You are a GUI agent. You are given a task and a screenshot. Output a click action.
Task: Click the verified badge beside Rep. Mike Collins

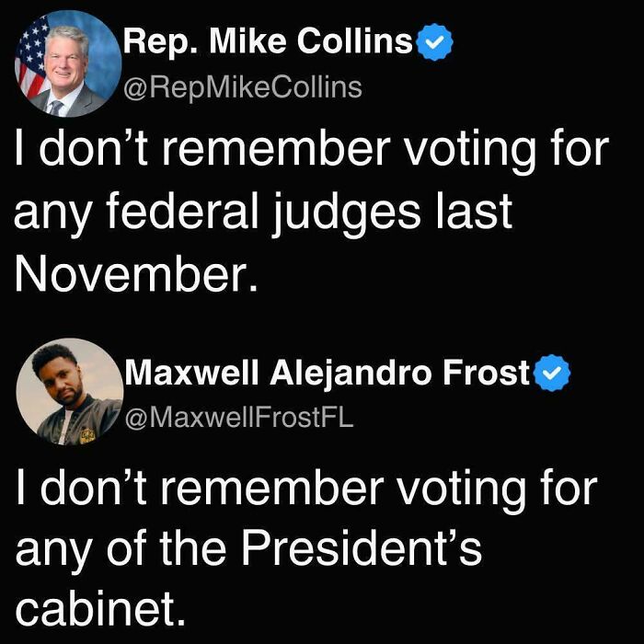[434, 42]
